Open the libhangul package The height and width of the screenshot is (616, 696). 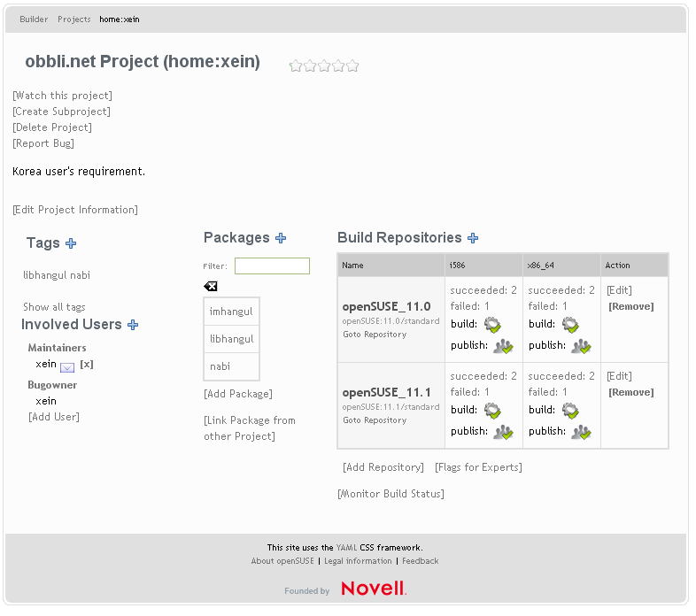(231, 340)
